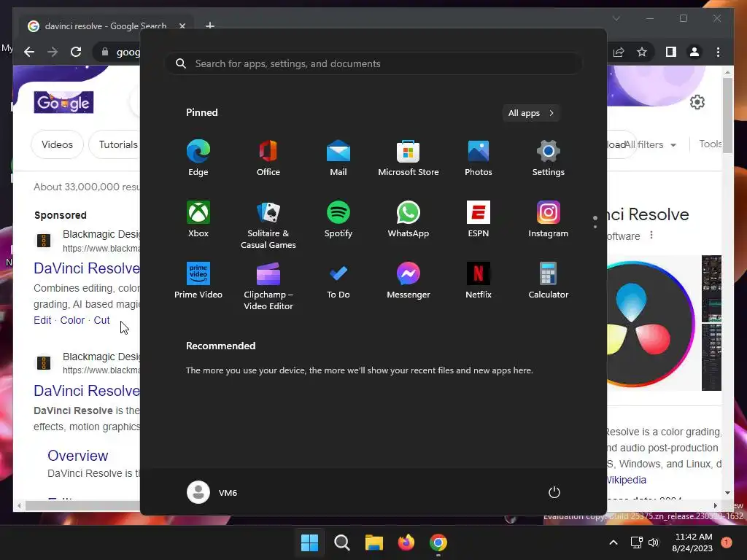The height and width of the screenshot is (560, 747).
Task: Click the Windows Start button on taskbar
Action: click(x=309, y=542)
